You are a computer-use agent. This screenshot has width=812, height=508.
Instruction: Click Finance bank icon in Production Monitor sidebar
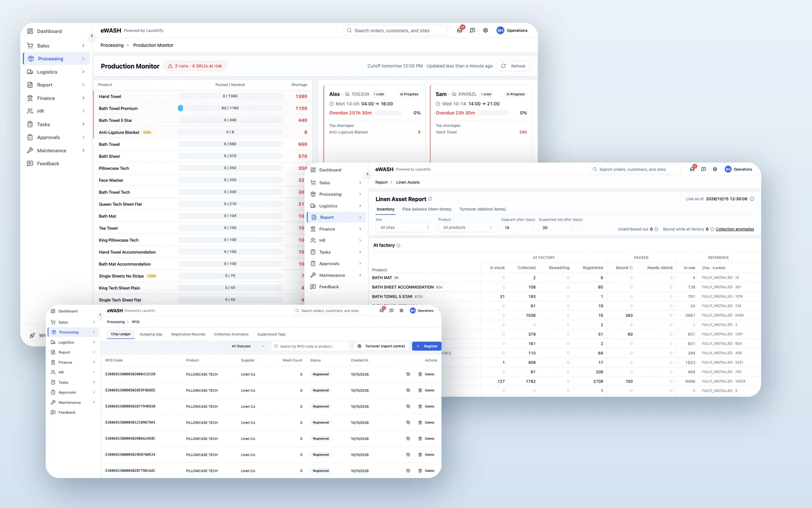[30, 98]
